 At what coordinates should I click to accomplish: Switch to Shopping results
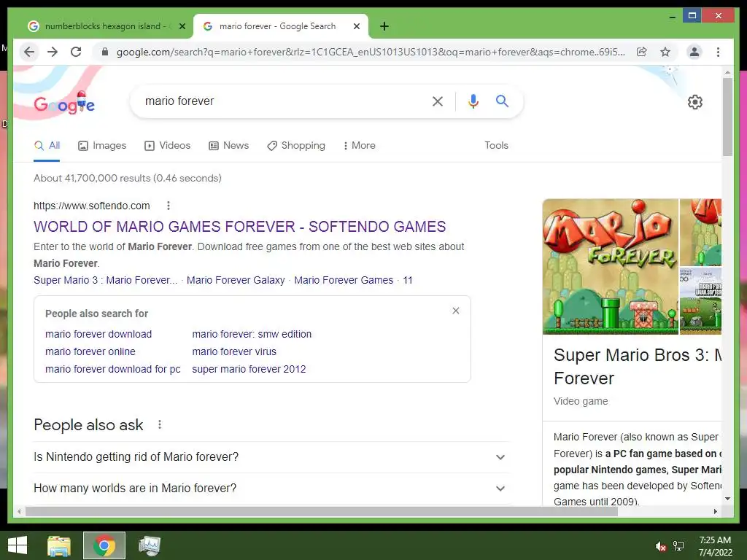click(x=296, y=145)
